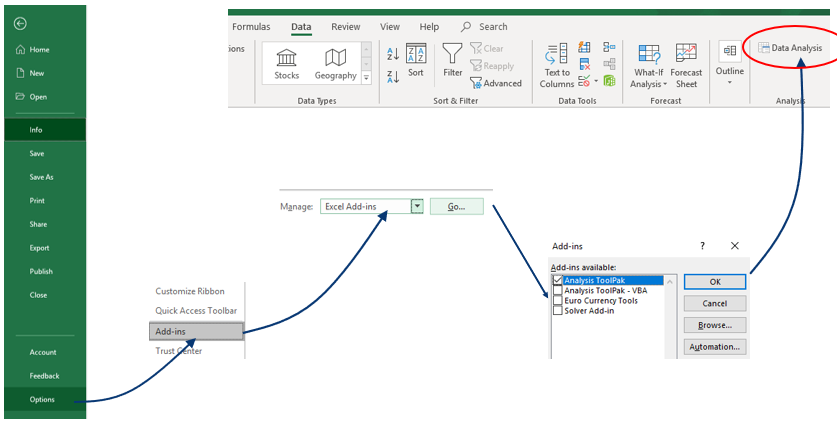Click Text to Columns
Image resolution: width=837 pixels, height=423 pixels.
tap(557, 66)
